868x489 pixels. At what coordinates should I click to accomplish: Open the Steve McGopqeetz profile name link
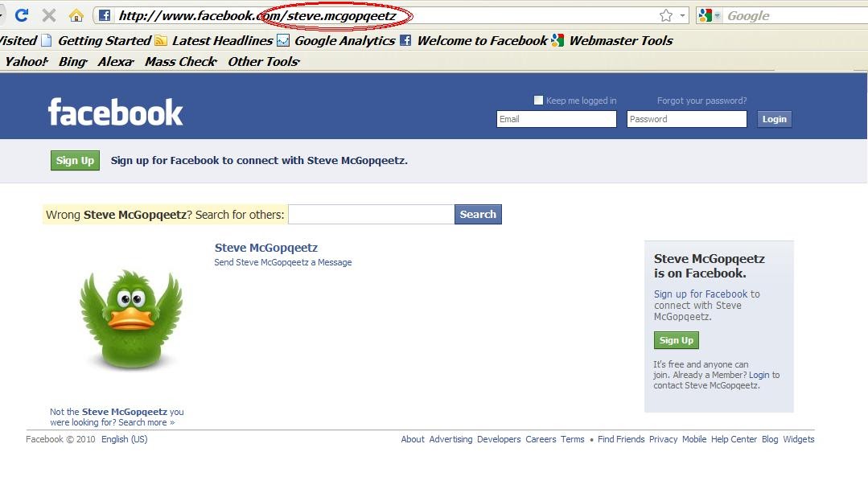(x=266, y=248)
